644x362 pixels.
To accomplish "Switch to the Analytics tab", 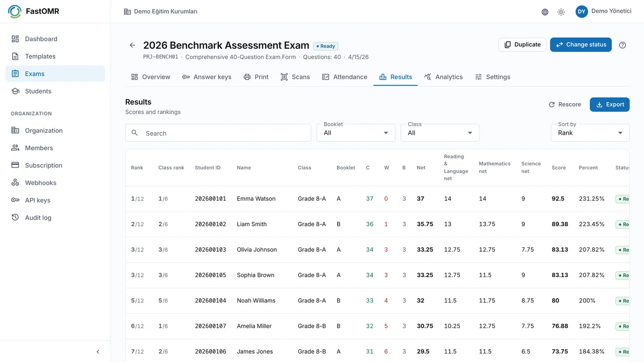I will (443, 77).
